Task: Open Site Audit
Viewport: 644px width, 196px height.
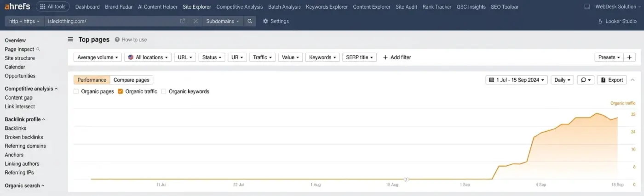Action: pyautogui.click(x=407, y=7)
